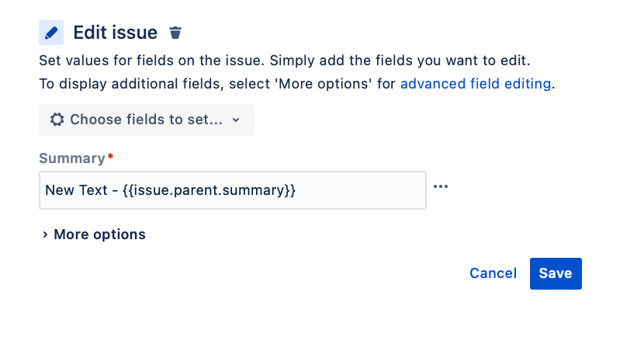Click the gear icon in Choose fields
This screenshot has width=644, height=351.
pos(57,120)
